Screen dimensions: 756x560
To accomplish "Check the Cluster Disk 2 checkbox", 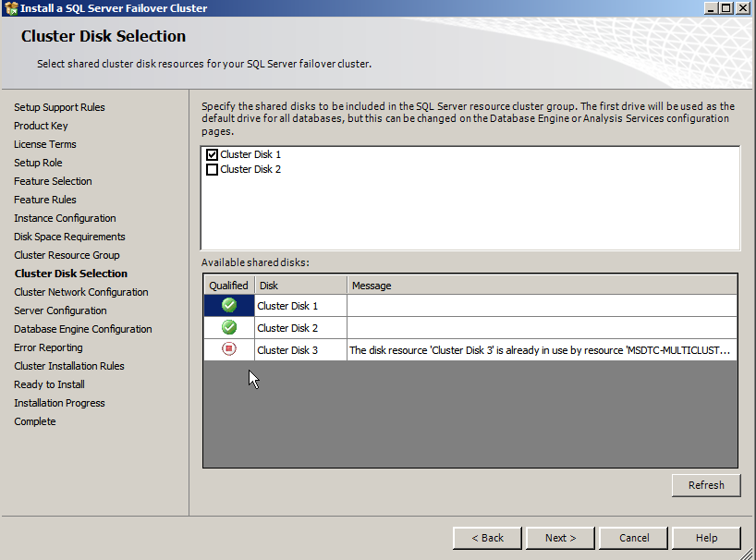I will pyautogui.click(x=213, y=169).
